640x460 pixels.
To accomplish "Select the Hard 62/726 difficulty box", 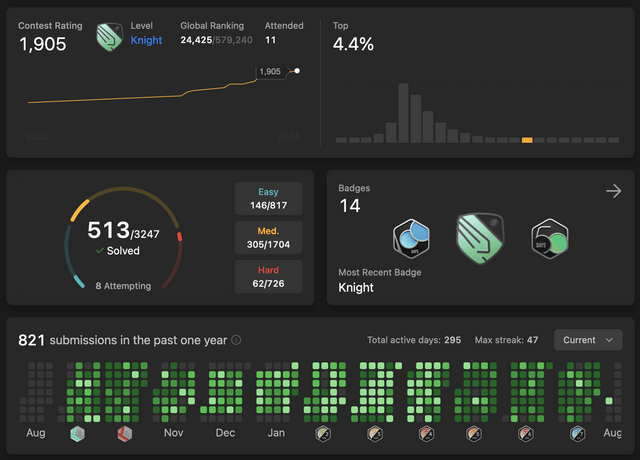I will (x=268, y=277).
